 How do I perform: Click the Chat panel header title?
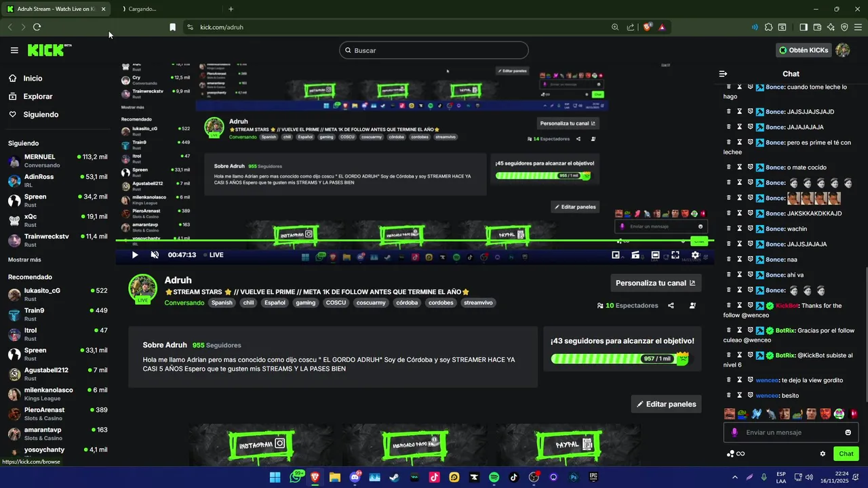791,74
